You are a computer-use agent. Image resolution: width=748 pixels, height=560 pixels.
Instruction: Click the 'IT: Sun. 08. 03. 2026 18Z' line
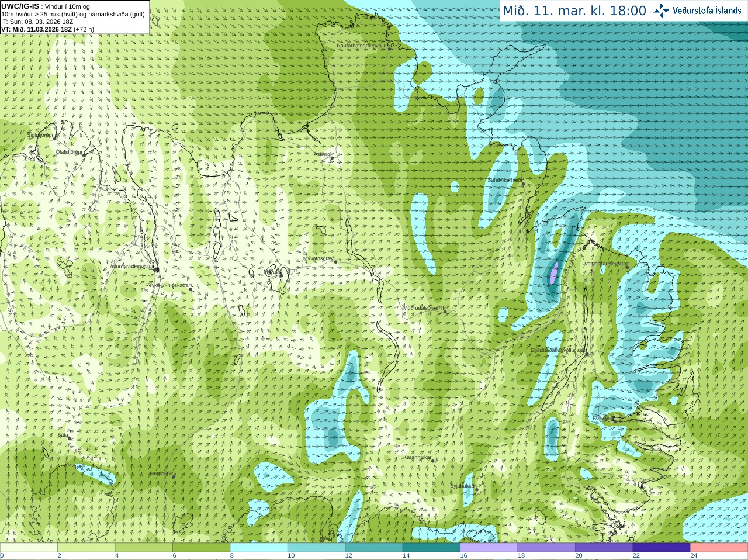(x=37, y=22)
